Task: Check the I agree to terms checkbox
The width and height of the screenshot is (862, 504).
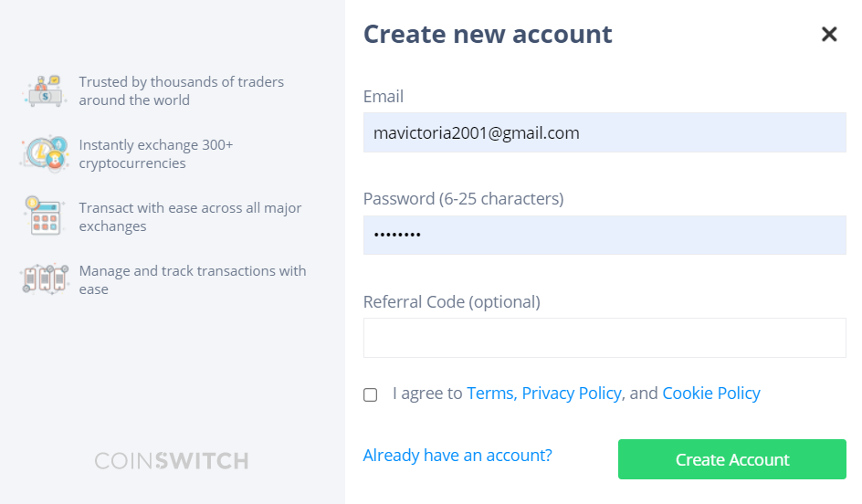Action: point(371,394)
